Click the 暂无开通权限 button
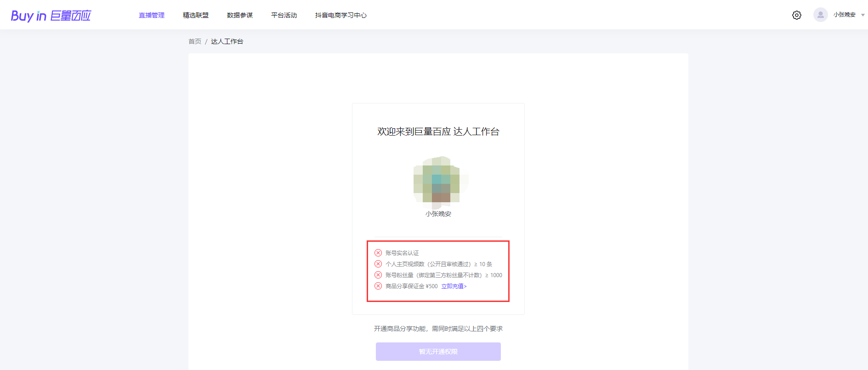This screenshot has height=370, width=868. (438, 352)
